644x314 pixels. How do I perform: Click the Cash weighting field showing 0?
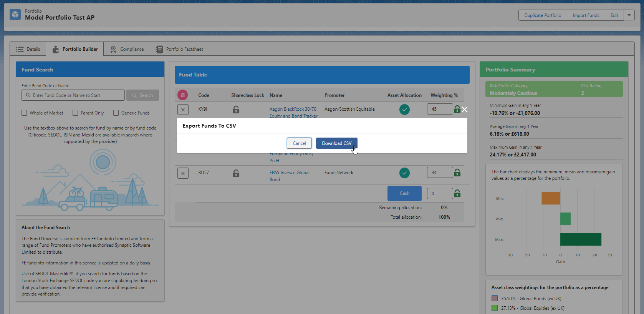pos(440,193)
